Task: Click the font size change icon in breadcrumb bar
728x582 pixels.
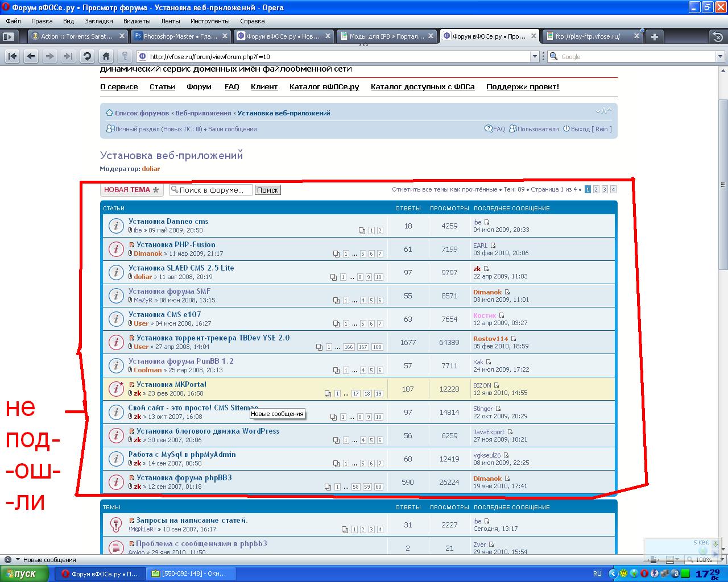Action: pos(603,111)
